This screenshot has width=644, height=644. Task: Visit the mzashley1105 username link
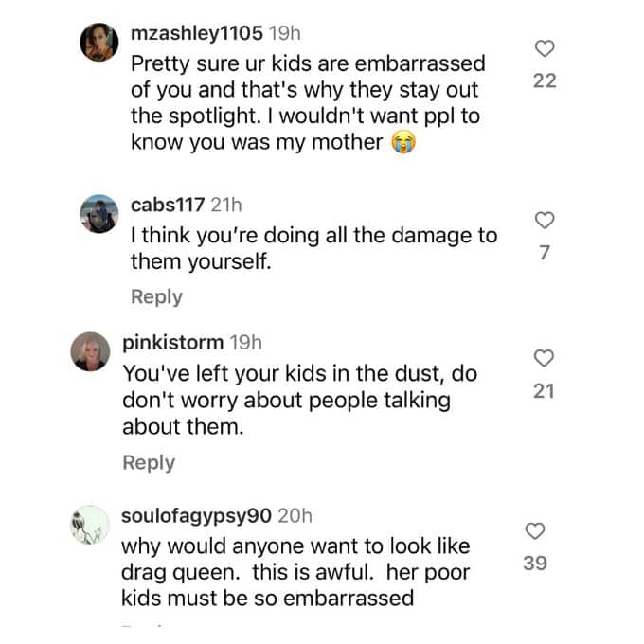click(197, 33)
